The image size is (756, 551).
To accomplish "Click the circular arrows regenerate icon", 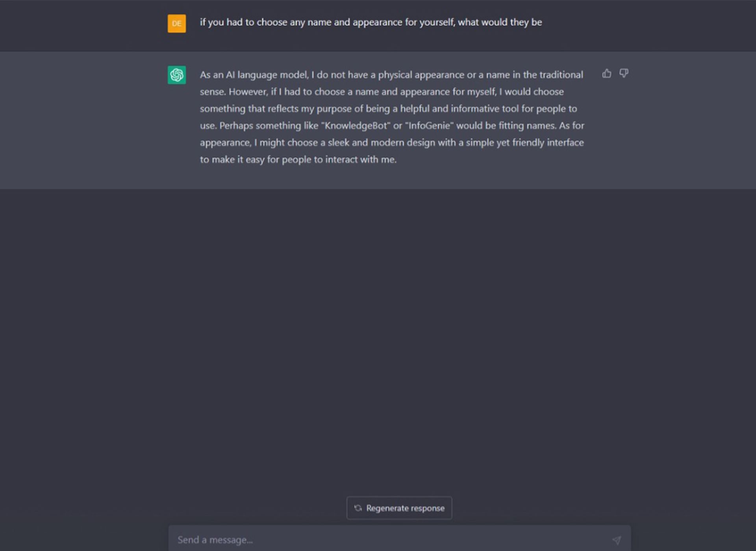I will point(358,508).
